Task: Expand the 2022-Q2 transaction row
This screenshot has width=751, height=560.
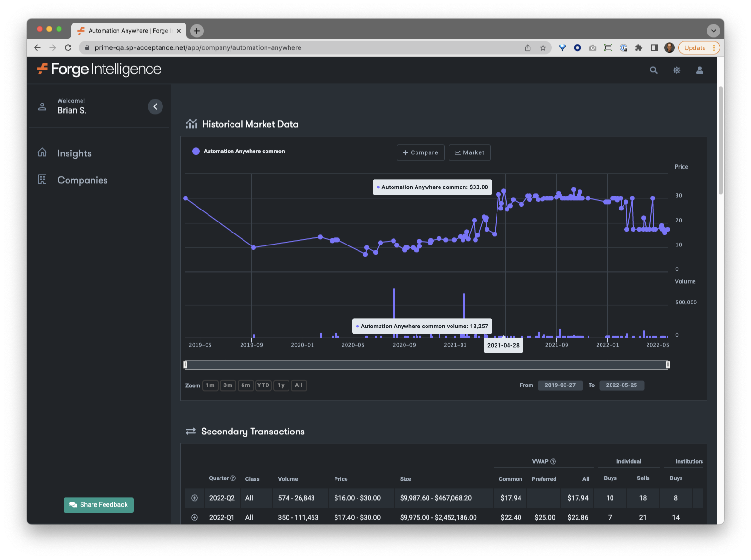Action: point(195,498)
